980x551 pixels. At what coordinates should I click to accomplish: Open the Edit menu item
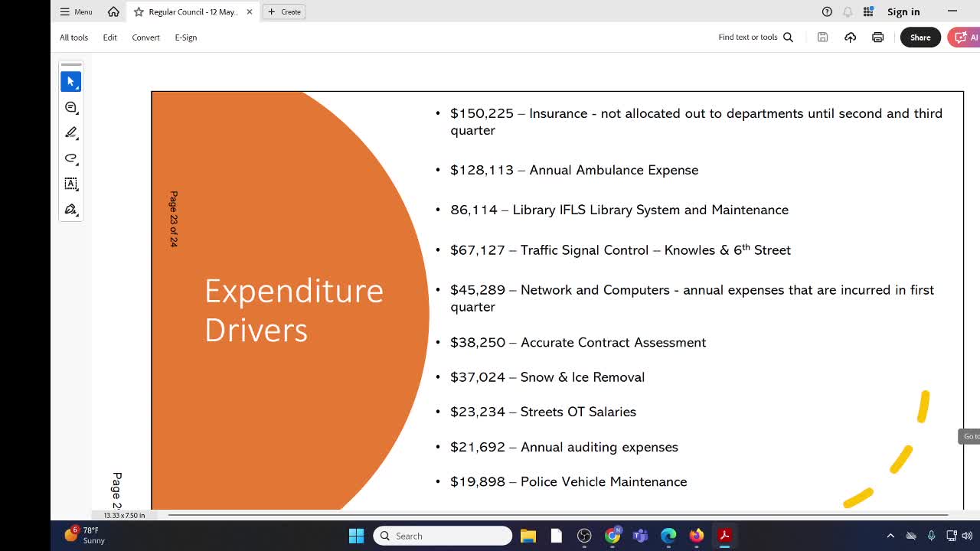109,37
